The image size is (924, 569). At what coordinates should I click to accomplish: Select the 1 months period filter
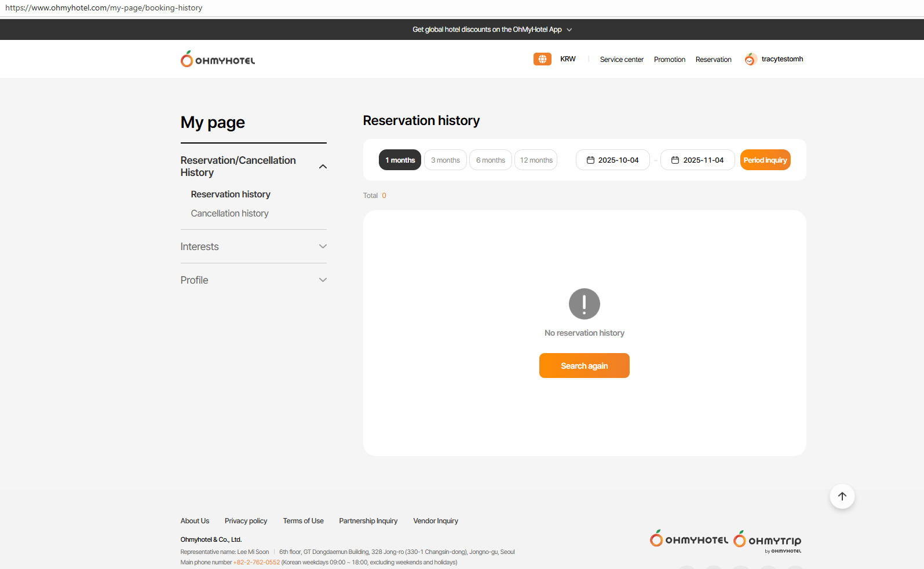point(400,160)
